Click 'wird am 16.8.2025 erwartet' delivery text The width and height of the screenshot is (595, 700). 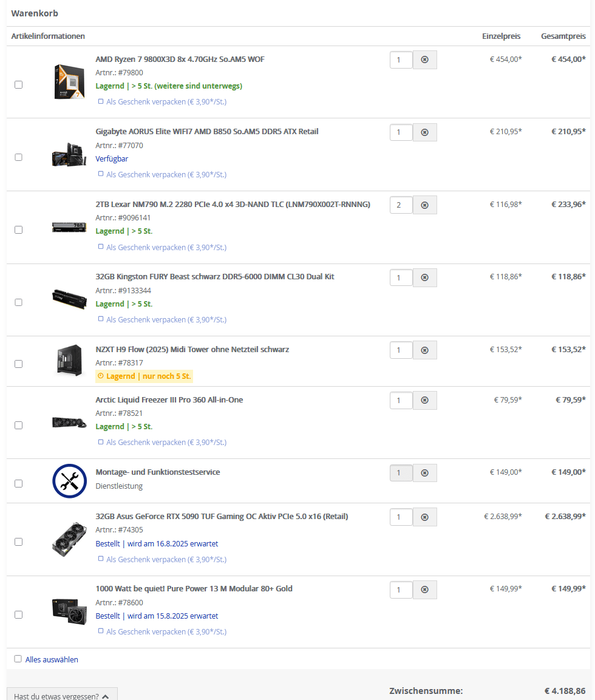tap(173, 544)
